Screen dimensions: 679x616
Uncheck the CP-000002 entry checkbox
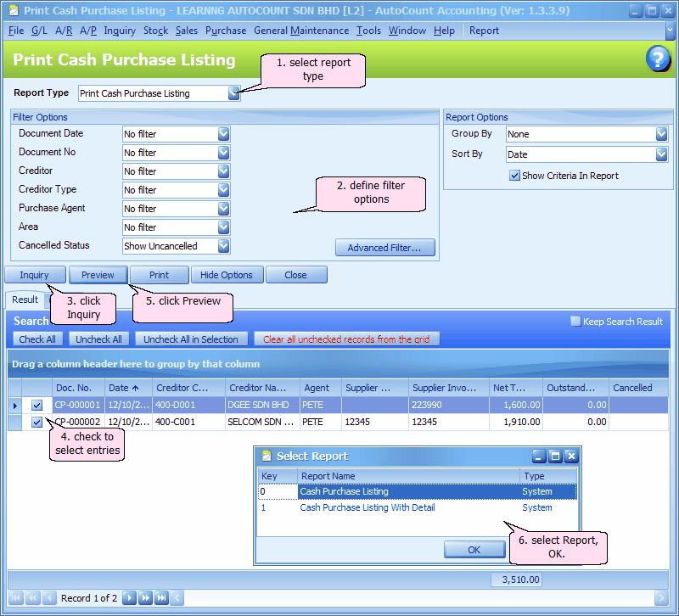pyautogui.click(x=37, y=423)
